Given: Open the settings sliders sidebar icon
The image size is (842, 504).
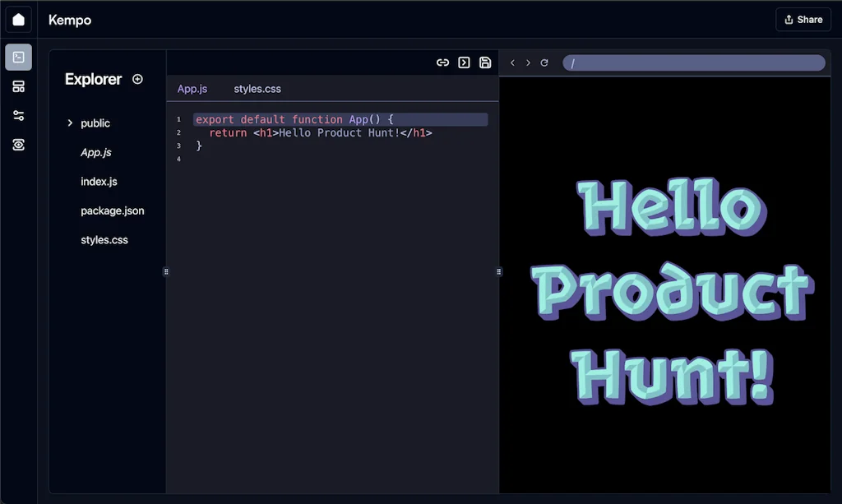Looking at the screenshot, I should pyautogui.click(x=18, y=115).
